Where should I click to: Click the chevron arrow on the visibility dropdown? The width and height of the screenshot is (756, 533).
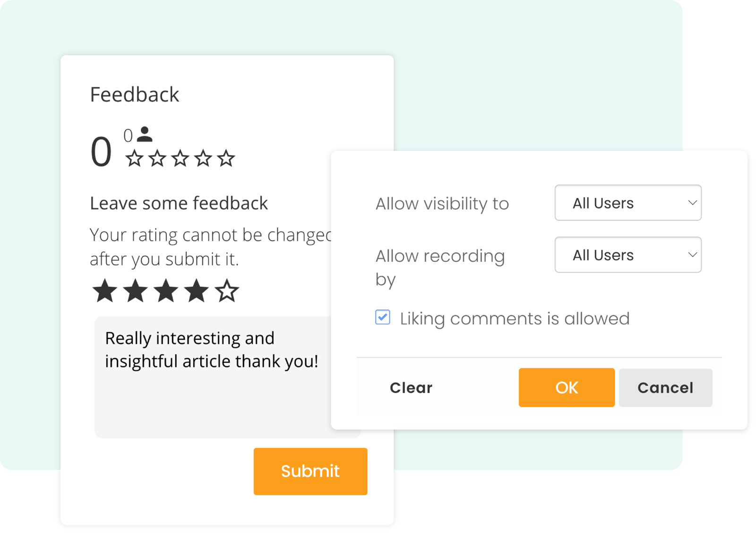[692, 203]
